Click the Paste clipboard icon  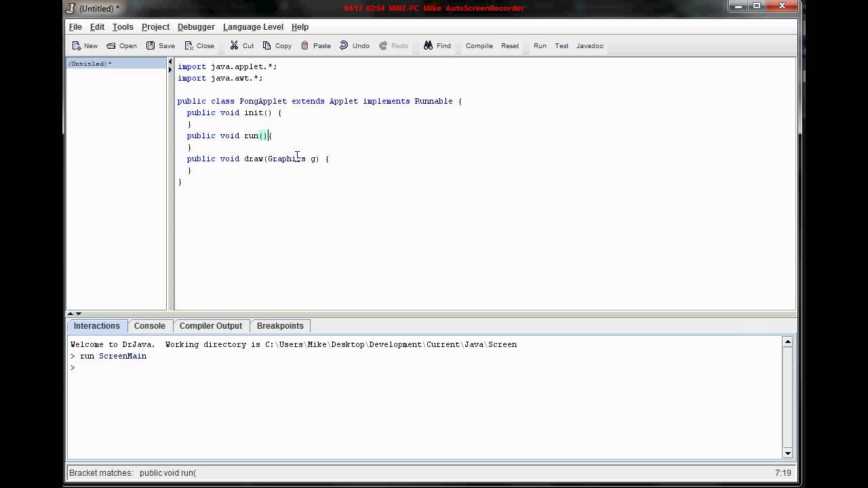pos(305,46)
